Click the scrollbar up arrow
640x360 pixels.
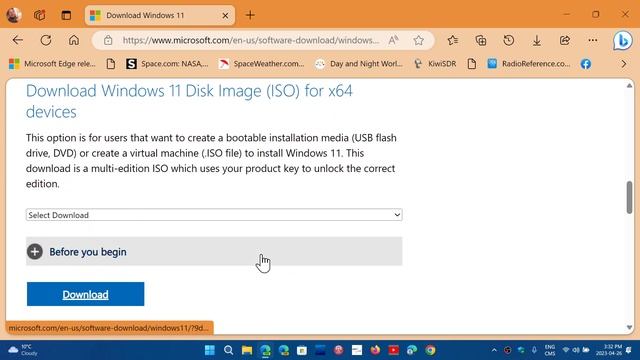[x=629, y=85]
